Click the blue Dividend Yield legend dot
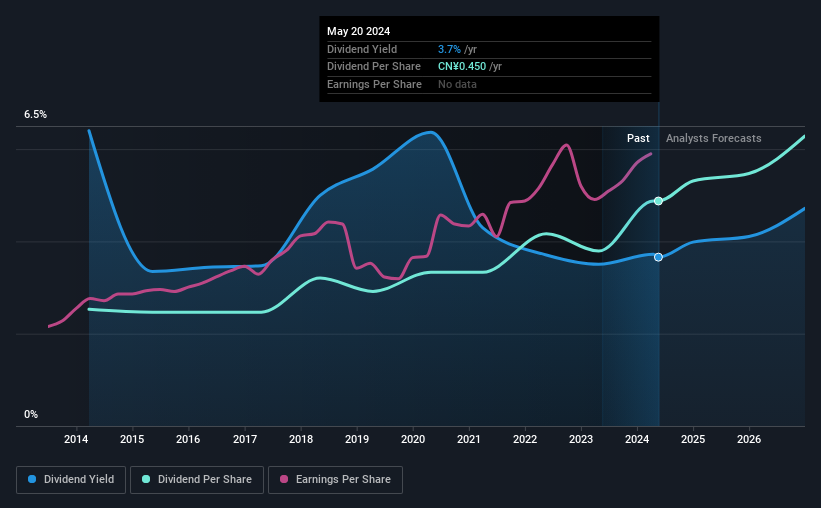 [x=32, y=479]
